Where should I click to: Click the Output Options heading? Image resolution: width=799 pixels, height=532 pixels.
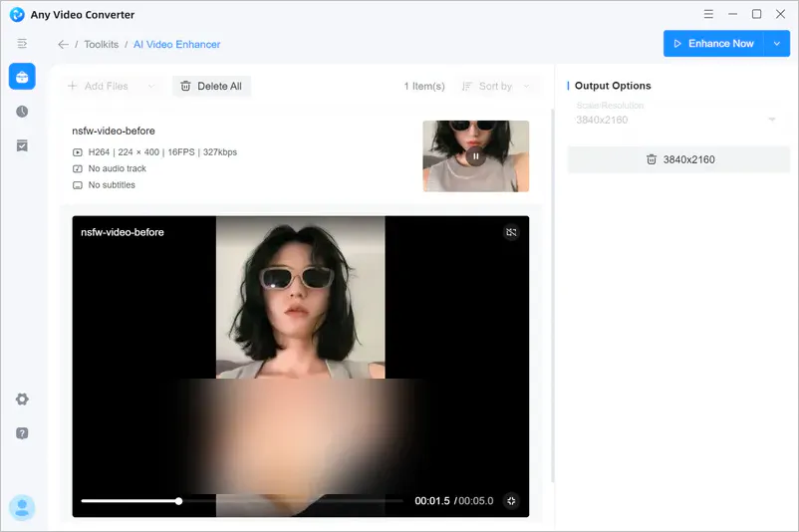[613, 86]
